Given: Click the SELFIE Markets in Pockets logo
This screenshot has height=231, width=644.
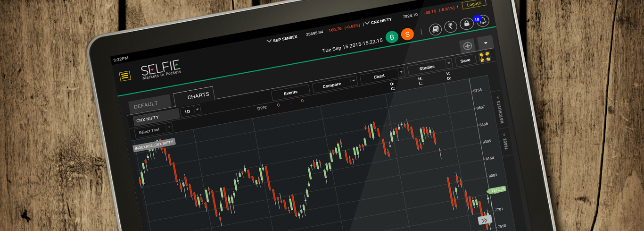Looking at the screenshot, I should click(161, 70).
